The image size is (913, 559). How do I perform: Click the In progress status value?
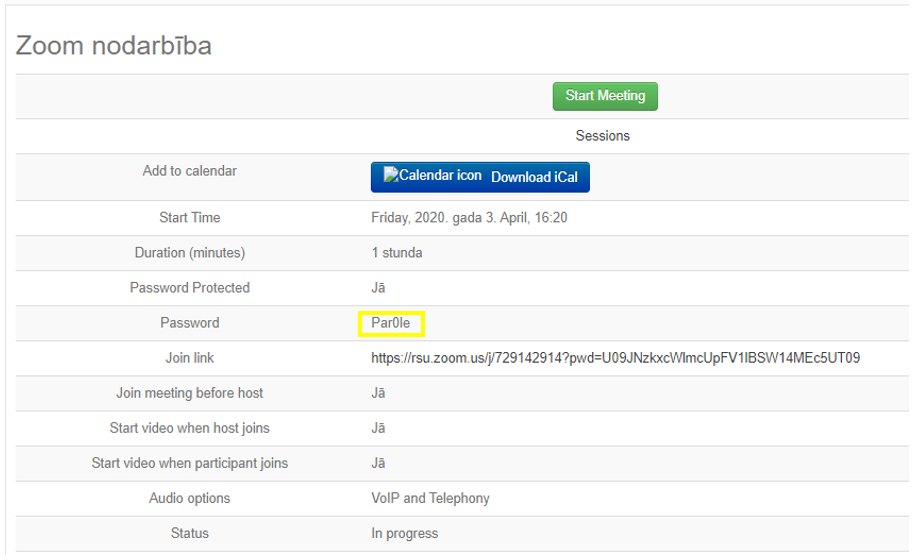404,533
